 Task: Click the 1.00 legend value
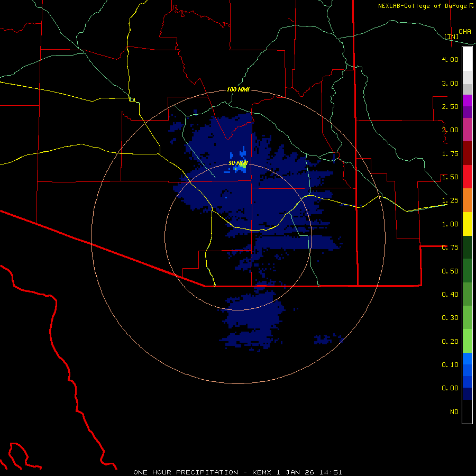pos(450,224)
